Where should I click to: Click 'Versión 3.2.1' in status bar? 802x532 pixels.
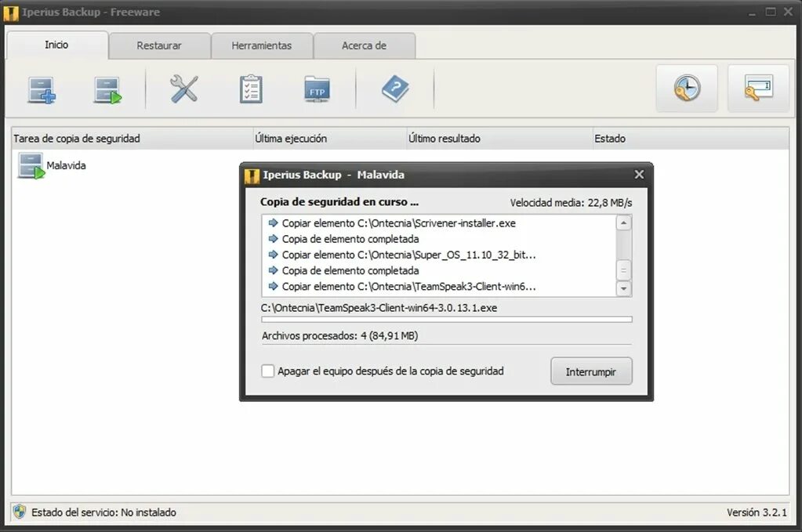(x=757, y=512)
